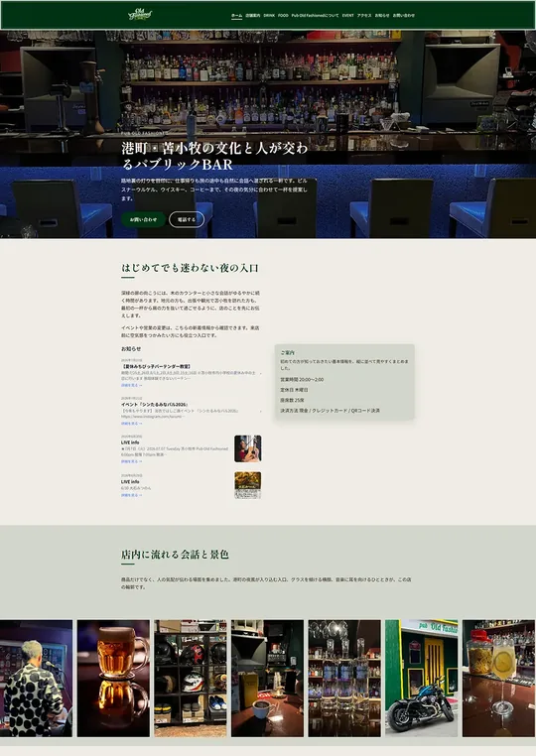Click the 電話する outlined button

click(x=187, y=219)
